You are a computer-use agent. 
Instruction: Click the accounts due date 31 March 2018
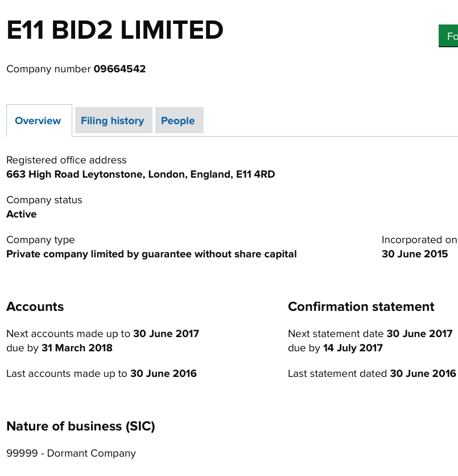tap(77, 348)
